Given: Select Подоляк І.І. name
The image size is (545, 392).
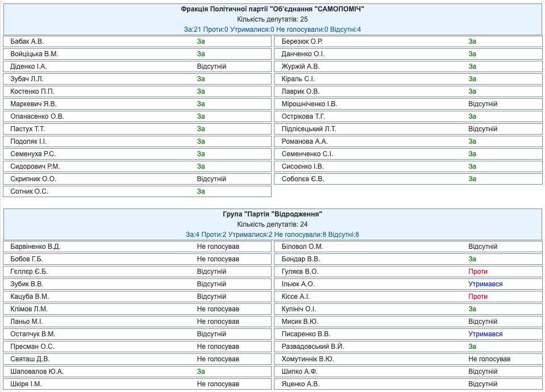Looking at the screenshot, I should click(x=28, y=141).
